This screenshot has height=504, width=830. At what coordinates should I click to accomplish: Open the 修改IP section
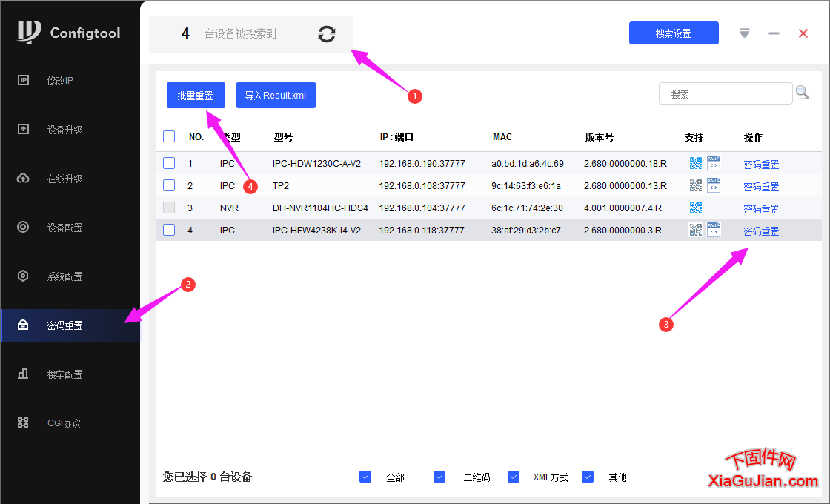click(x=60, y=81)
